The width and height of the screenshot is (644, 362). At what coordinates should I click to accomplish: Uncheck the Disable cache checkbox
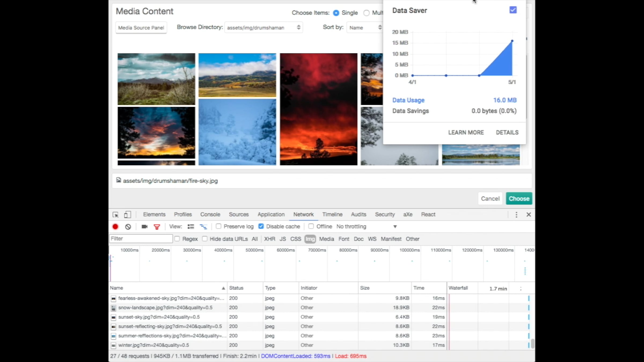(261, 226)
